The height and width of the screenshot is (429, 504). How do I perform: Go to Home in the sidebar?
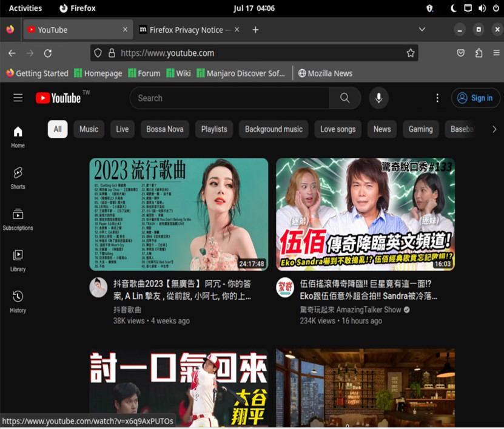pos(18,137)
